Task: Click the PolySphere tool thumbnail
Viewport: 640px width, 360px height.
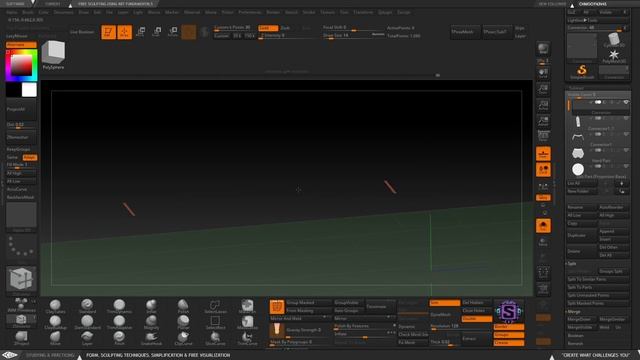Action: pyautogui.click(x=53, y=54)
